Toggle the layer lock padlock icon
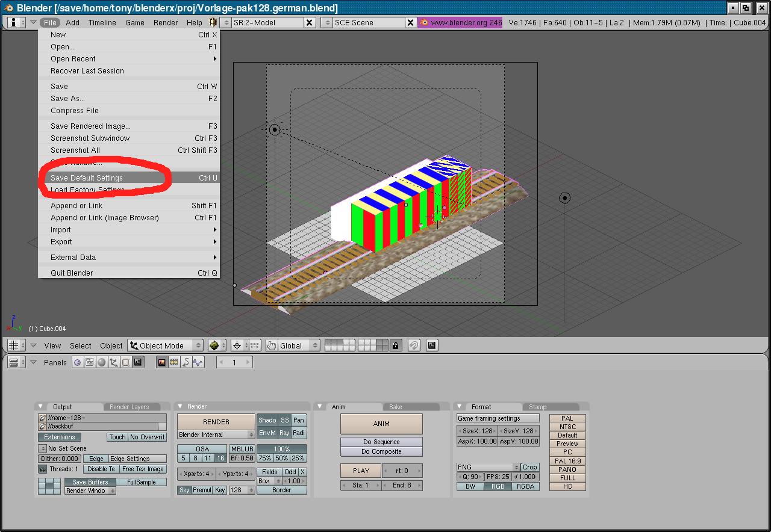The width and height of the screenshot is (771, 532). pyautogui.click(x=395, y=345)
